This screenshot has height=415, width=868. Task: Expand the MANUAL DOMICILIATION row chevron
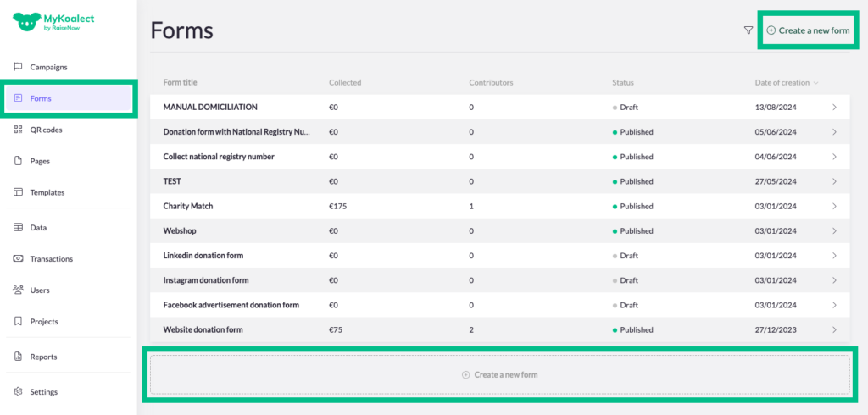tap(834, 108)
